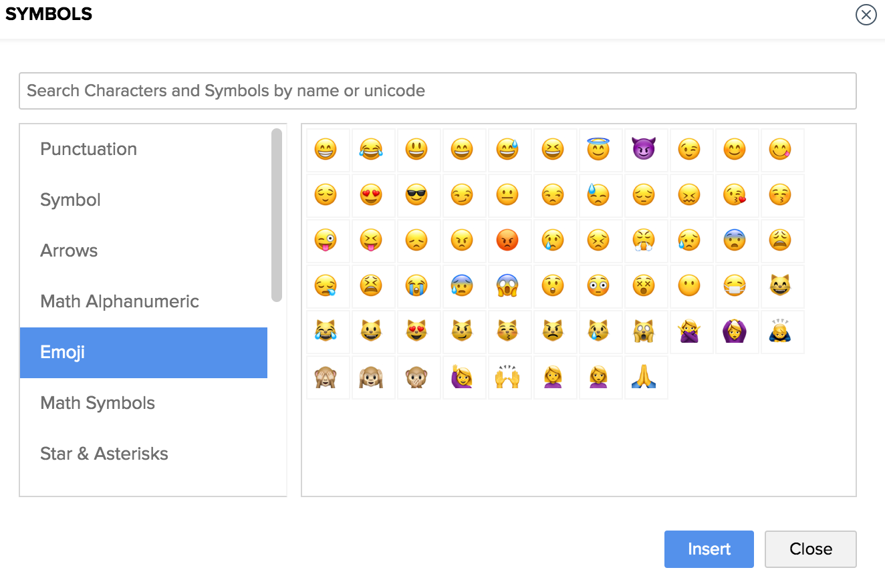Select the loudly crying face emoji
The width and height of the screenshot is (885, 588).
pos(416,286)
